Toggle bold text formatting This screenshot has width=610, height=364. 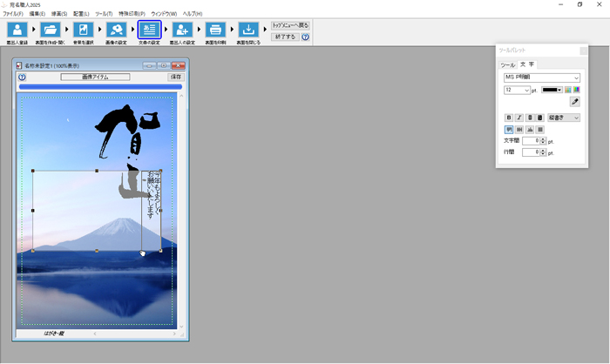point(510,118)
